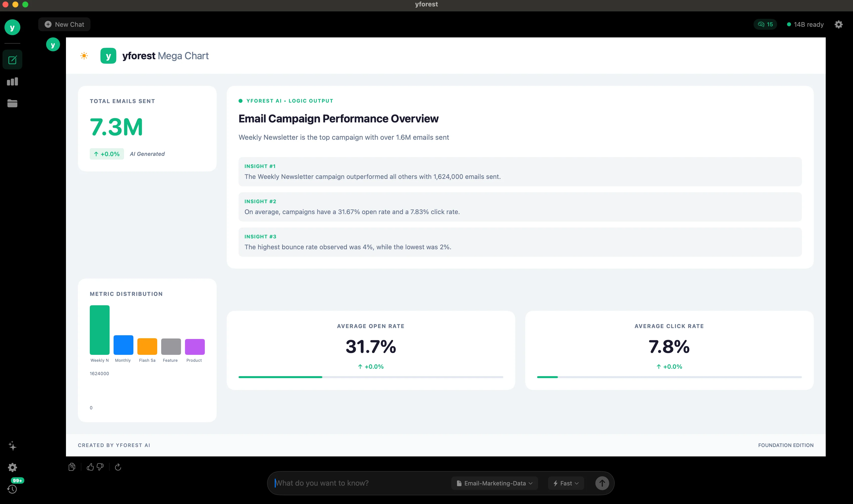853x504 pixels.
Task: Click the green Weekly N bar
Action: click(x=100, y=330)
